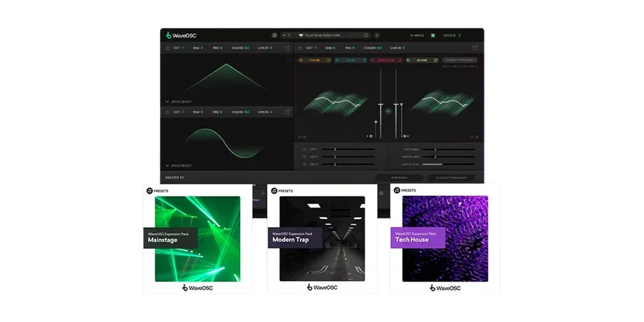Click the round link button between vertical faders
The image size is (644, 322).
click(x=388, y=111)
